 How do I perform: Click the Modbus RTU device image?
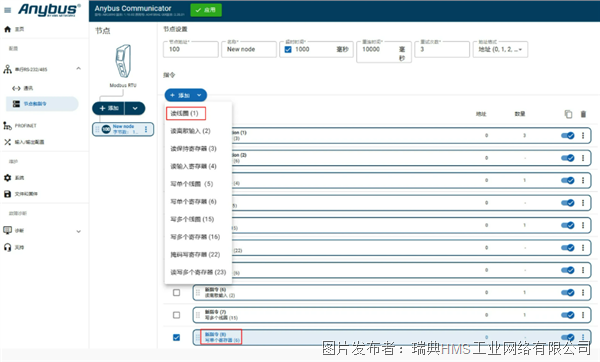tap(123, 61)
